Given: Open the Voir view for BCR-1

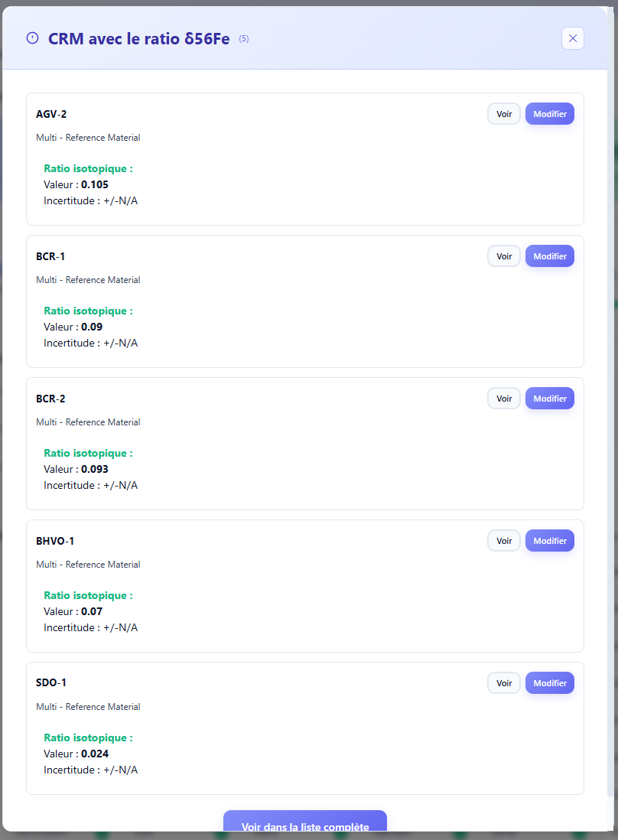Looking at the screenshot, I should (503, 256).
